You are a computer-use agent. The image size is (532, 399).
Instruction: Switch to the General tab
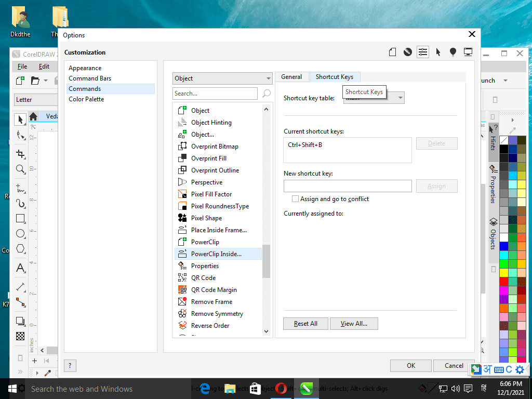(x=291, y=77)
